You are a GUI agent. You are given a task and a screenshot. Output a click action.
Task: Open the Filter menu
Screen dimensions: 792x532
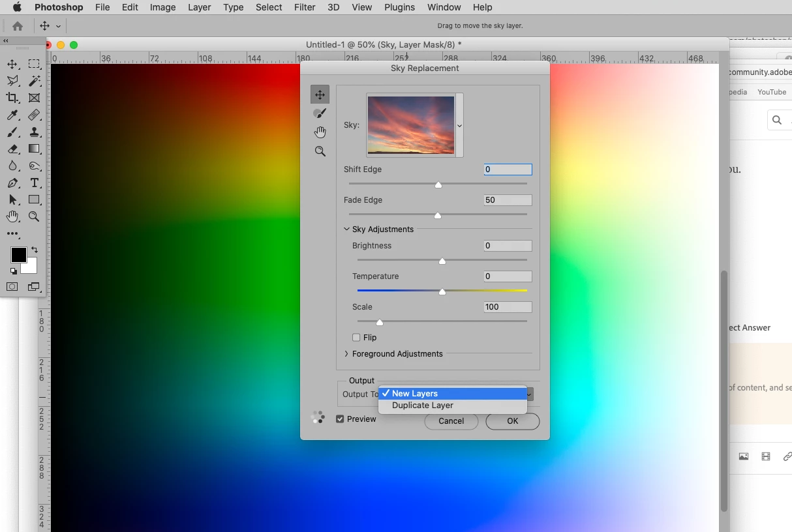click(x=305, y=7)
